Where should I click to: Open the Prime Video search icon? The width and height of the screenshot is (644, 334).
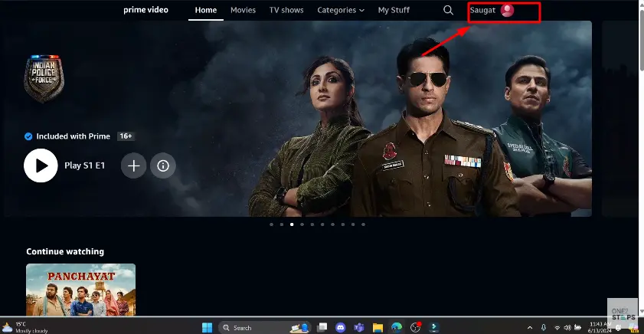[448, 10]
